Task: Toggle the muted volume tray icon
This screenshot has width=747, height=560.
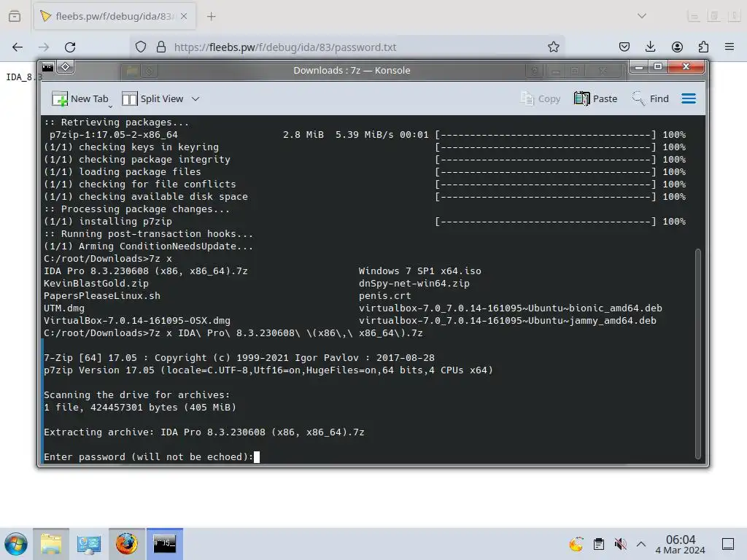Action: pyautogui.click(x=620, y=544)
